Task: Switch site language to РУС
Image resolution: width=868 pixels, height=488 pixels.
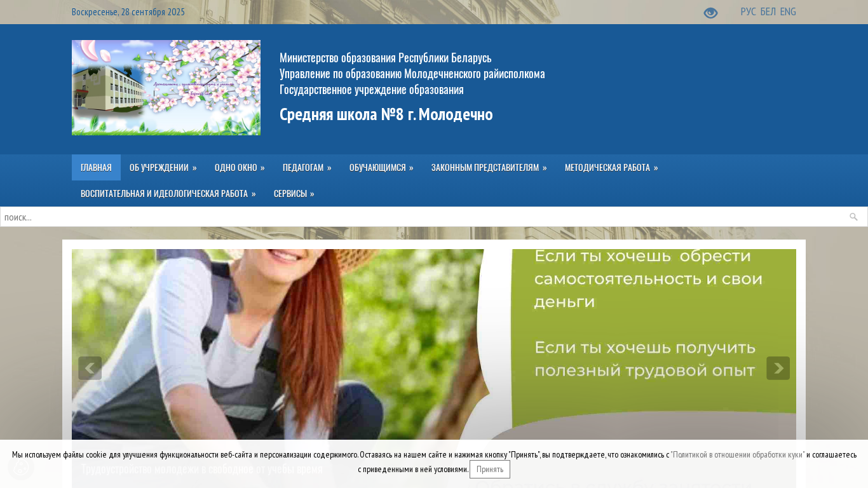Action: click(x=748, y=12)
